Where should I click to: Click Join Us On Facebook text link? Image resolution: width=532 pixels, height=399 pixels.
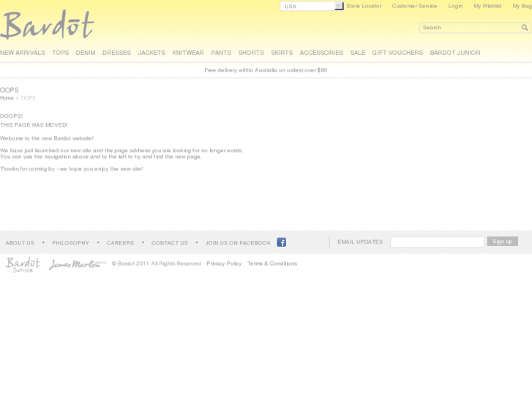pyautogui.click(x=238, y=243)
